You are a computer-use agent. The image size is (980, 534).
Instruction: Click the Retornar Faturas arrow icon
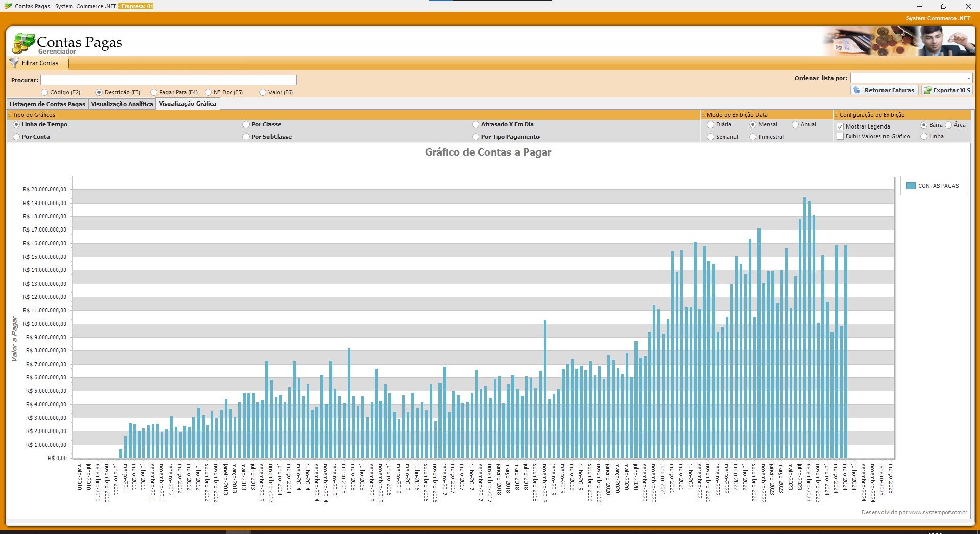coord(857,90)
